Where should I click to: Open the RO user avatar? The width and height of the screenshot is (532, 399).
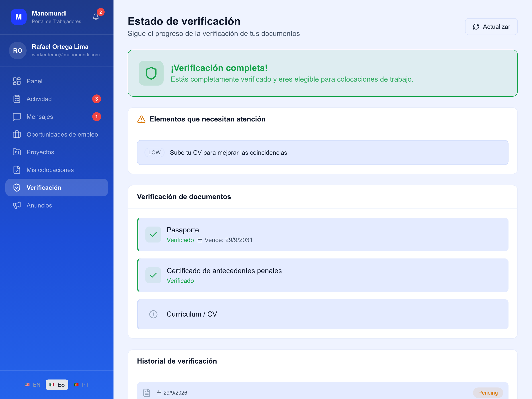18,51
